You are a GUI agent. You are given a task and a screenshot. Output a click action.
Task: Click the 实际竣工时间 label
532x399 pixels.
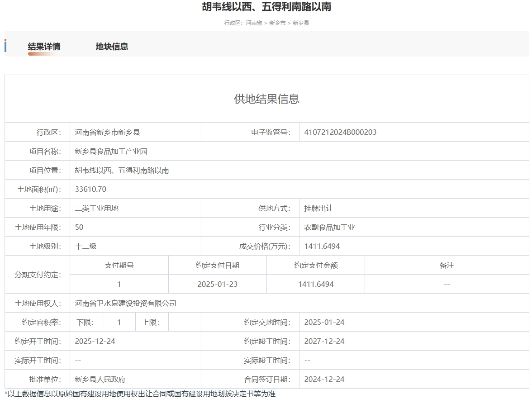(x=267, y=360)
